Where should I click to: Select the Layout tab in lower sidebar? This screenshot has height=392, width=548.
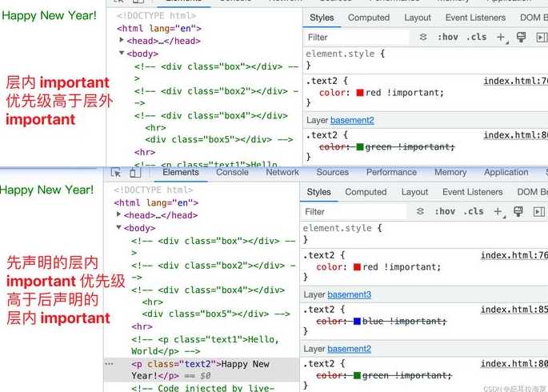(x=414, y=192)
